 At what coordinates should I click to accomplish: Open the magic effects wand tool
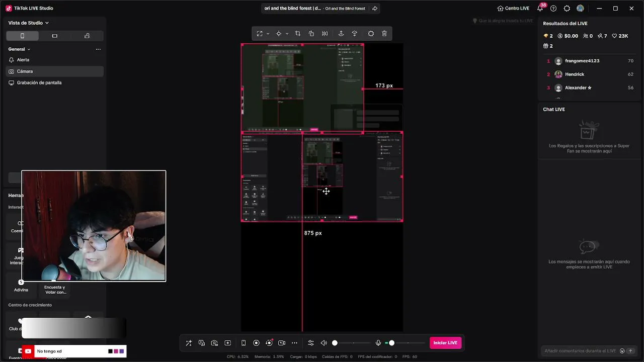189,343
